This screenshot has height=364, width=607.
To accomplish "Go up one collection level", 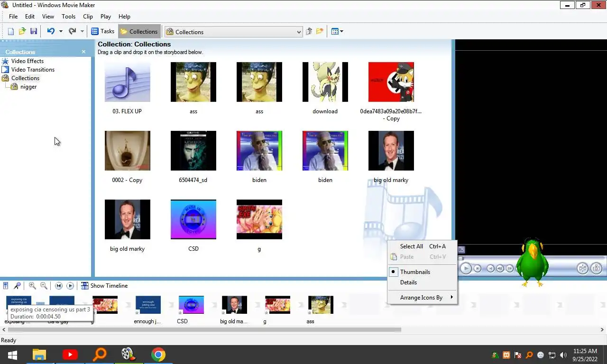I will coord(309,32).
